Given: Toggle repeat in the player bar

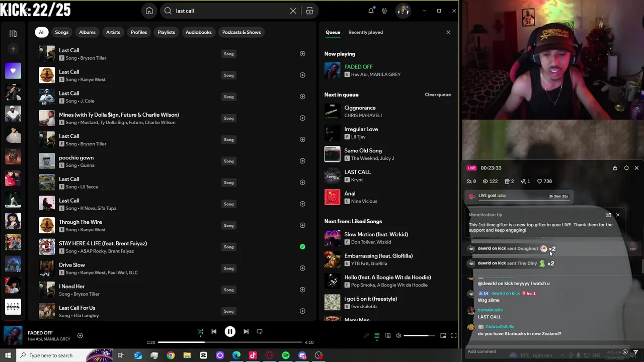Looking at the screenshot, I should pyautogui.click(x=260, y=332).
